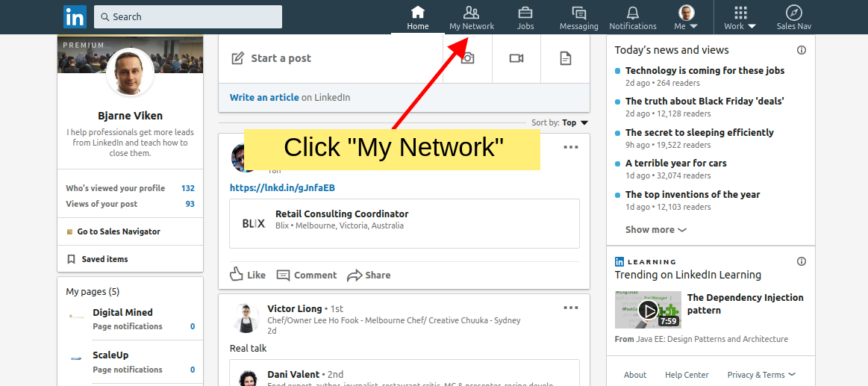The height and width of the screenshot is (386, 868).
Task: Open the Jobs tab
Action: tap(525, 18)
